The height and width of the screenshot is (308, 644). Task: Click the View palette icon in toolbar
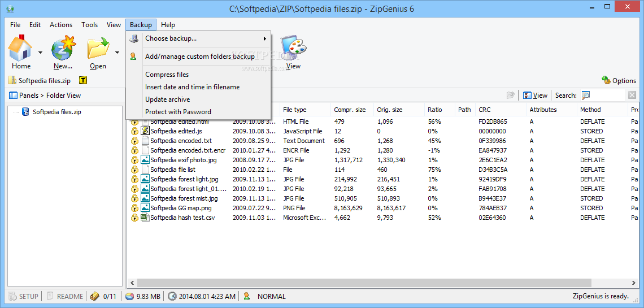pyautogui.click(x=293, y=48)
